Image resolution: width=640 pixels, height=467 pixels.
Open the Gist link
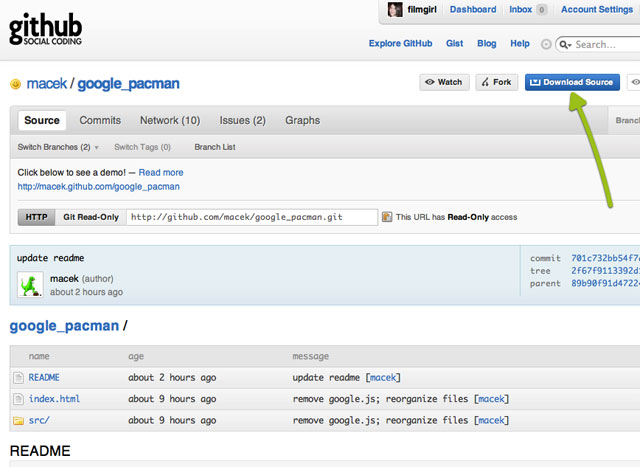[454, 44]
